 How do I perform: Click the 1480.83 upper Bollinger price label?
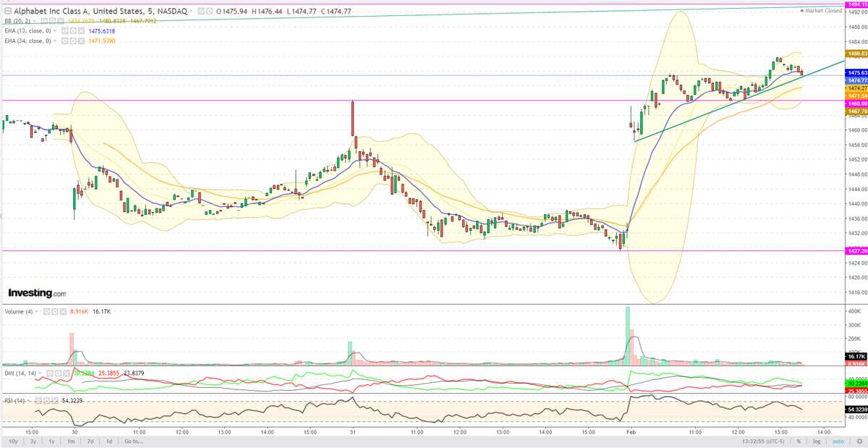(856, 54)
